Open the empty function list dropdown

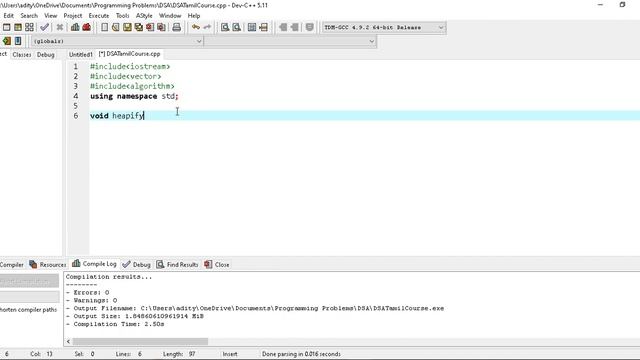point(290,41)
